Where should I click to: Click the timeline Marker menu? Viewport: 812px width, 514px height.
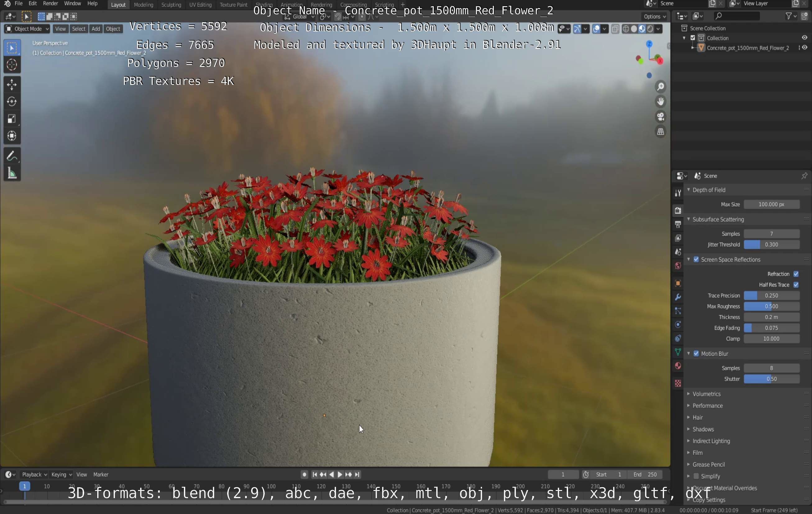(x=101, y=475)
